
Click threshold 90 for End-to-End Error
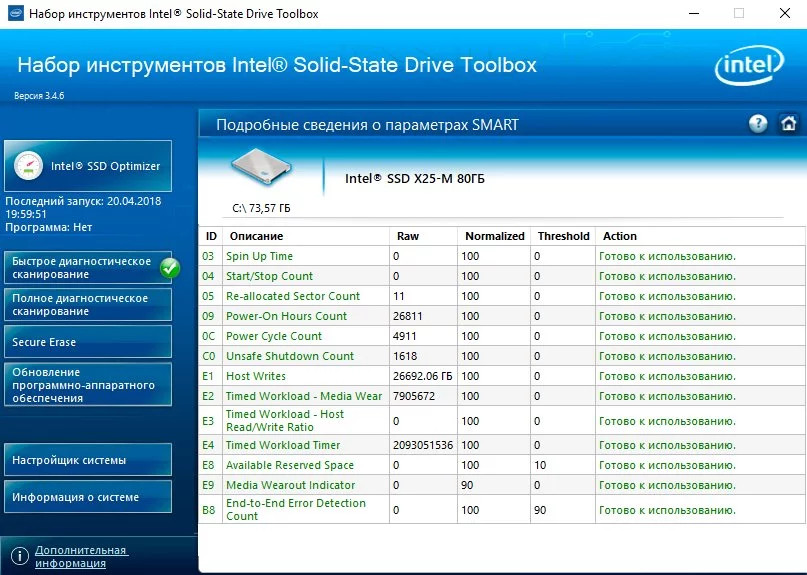pos(540,510)
